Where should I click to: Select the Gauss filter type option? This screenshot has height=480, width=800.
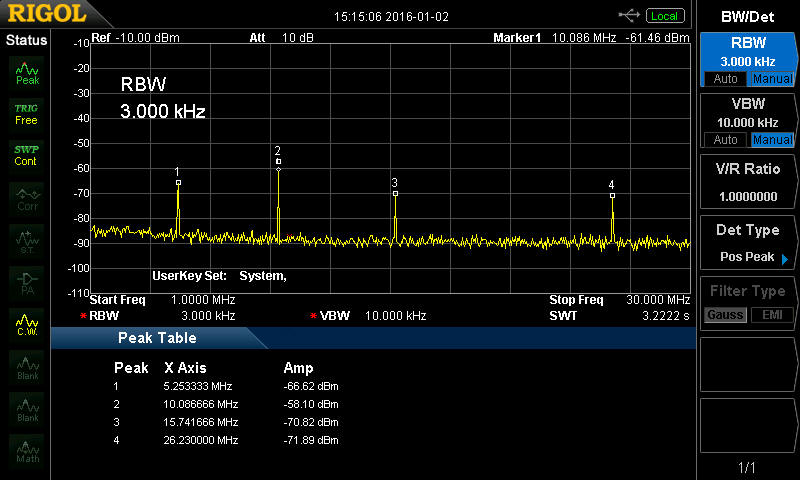click(x=725, y=315)
